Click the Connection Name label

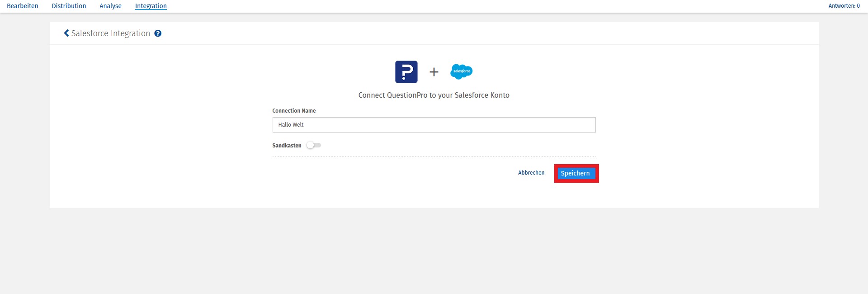click(x=294, y=110)
